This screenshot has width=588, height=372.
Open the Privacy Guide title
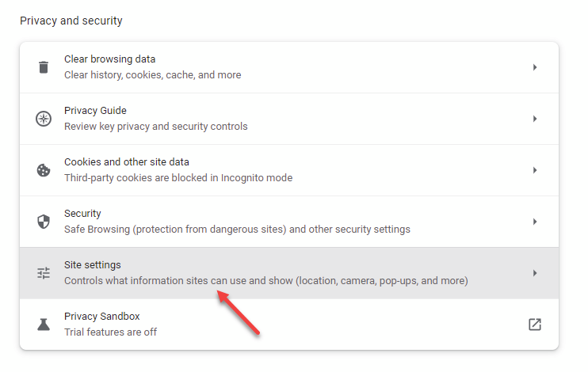point(95,111)
